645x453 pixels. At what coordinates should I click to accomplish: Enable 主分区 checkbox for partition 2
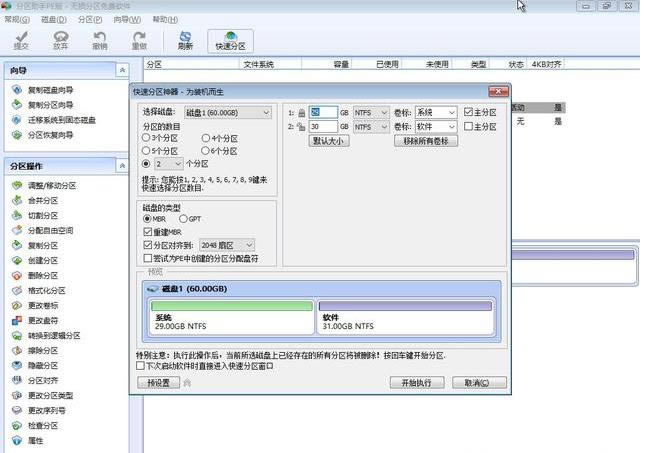point(468,126)
